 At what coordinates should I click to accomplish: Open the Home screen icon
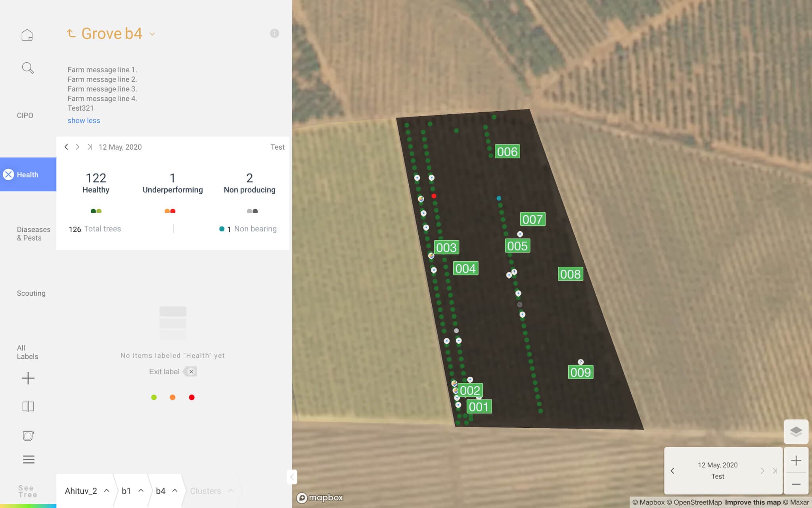pos(27,35)
